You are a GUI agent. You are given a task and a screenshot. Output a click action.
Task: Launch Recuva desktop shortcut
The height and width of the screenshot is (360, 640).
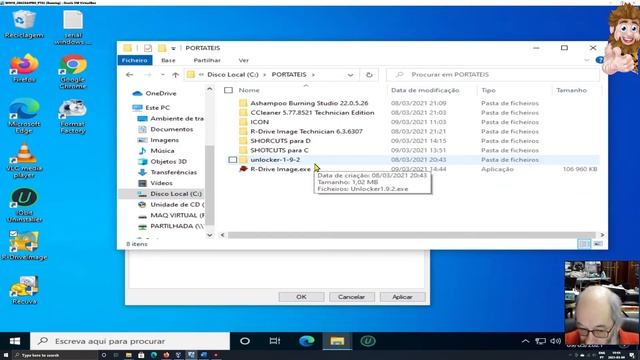[x=24, y=290]
